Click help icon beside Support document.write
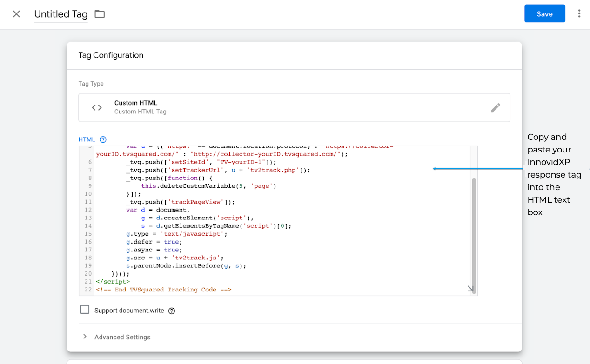 tap(172, 311)
